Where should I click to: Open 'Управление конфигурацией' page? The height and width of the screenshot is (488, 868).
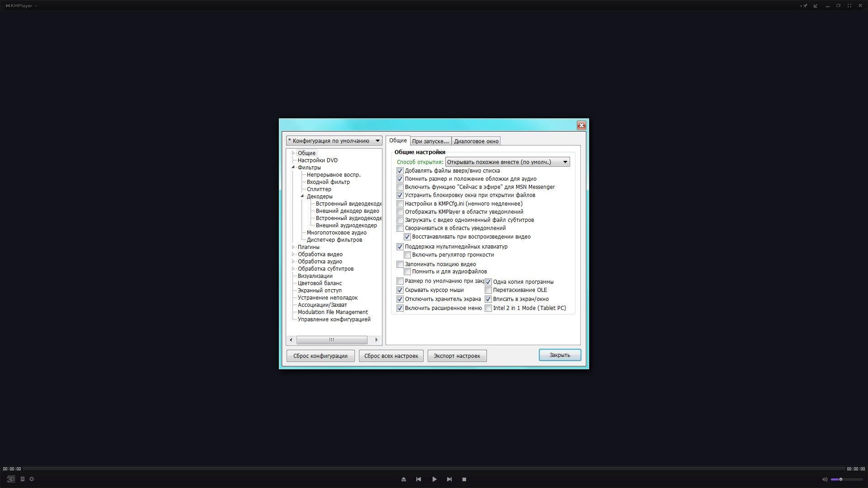pos(334,319)
